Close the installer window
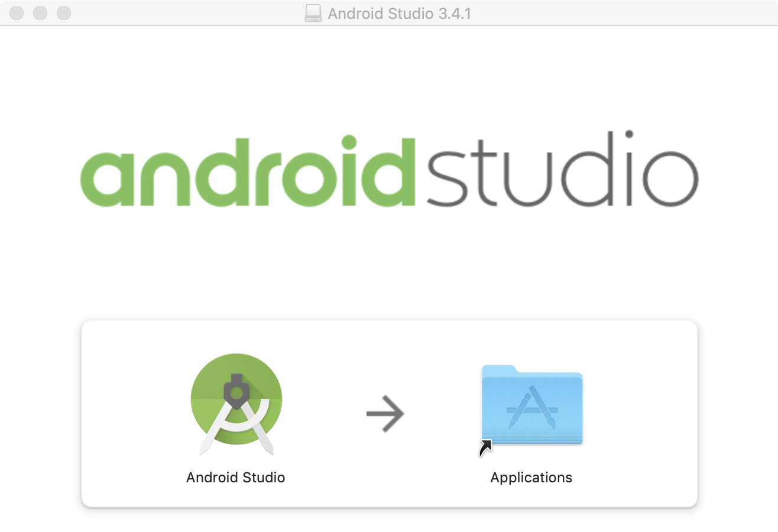The image size is (778, 532). point(17,13)
